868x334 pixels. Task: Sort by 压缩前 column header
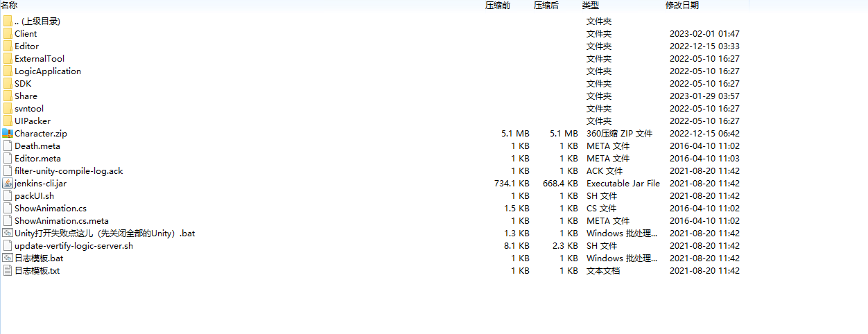coord(497,6)
